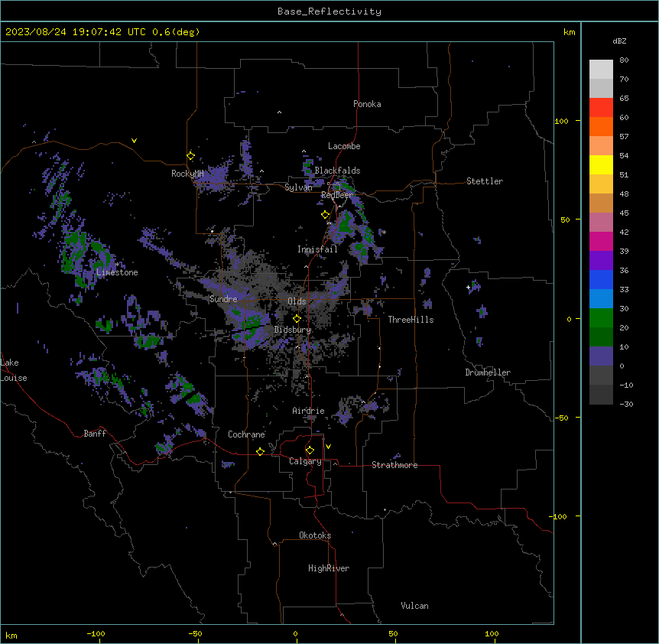Click the Drumheller label
659x644 pixels.
click(x=488, y=372)
